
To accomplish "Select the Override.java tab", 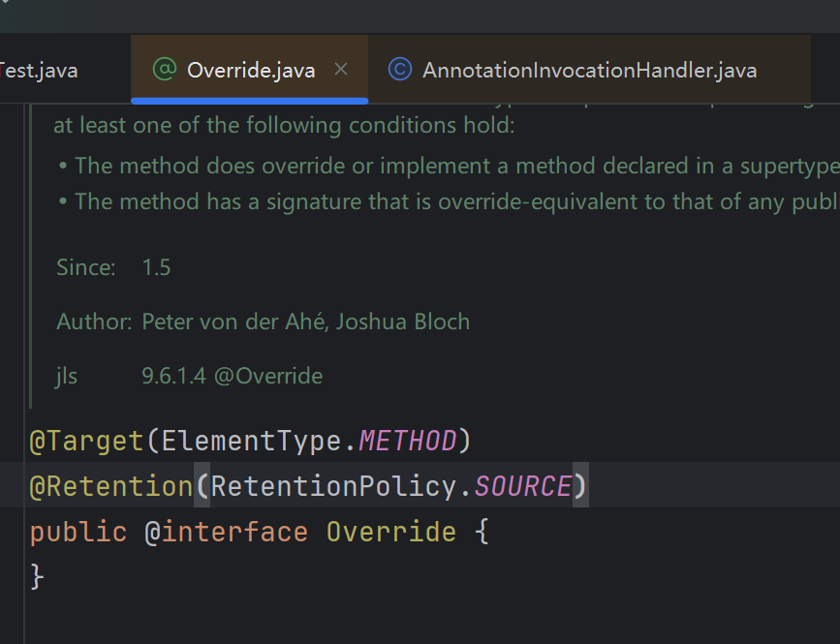I will pyautogui.click(x=251, y=70).
